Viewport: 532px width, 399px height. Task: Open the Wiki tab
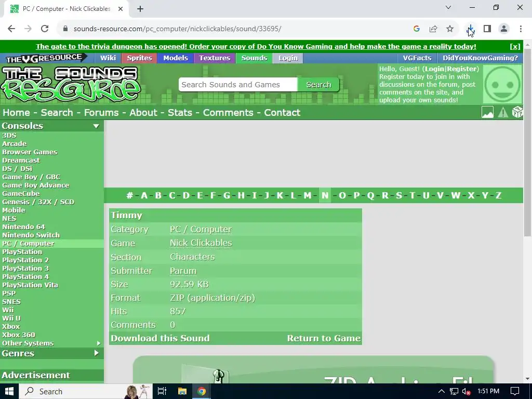pyautogui.click(x=108, y=58)
